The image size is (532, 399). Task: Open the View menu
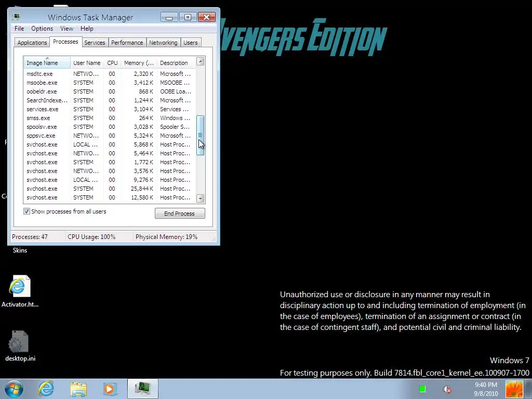[x=67, y=29]
